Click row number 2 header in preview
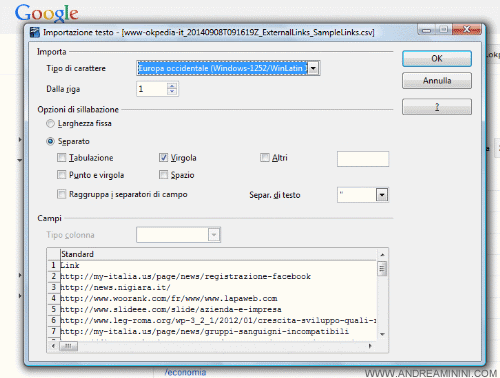This screenshot has height=378, width=500. [53, 276]
